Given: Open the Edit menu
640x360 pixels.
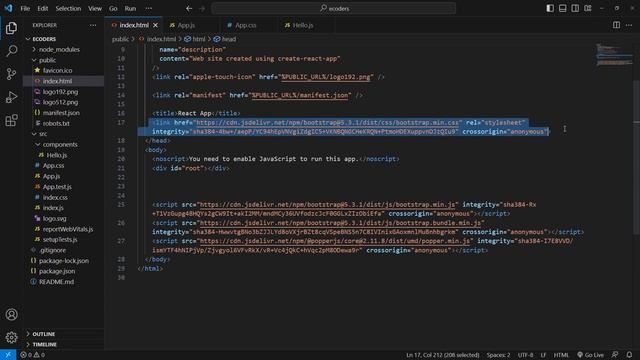Looking at the screenshot, I should click(x=42, y=8).
